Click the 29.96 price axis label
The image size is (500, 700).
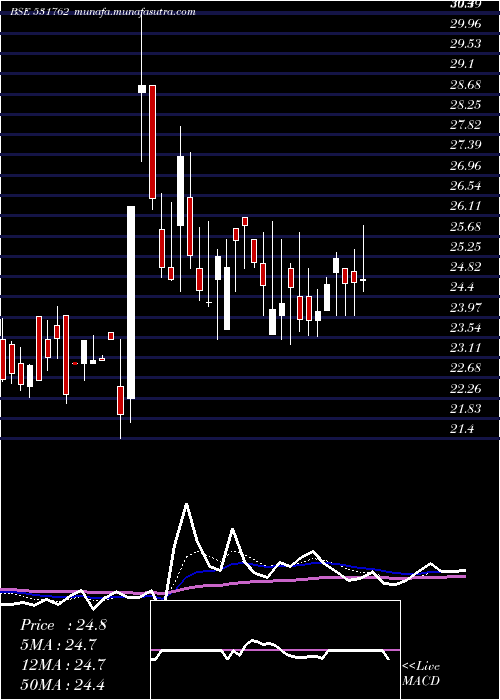click(x=466, y=24)
